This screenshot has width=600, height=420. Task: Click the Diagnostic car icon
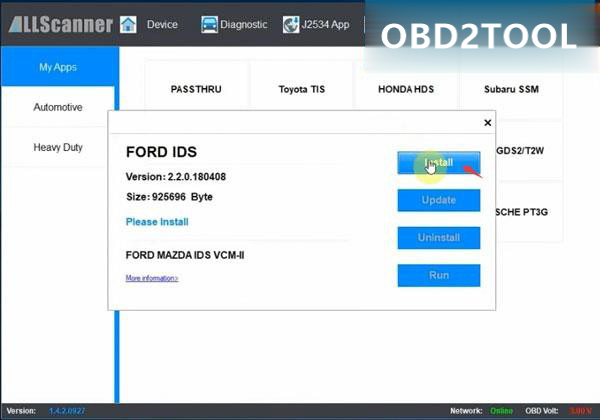(209, 24)
